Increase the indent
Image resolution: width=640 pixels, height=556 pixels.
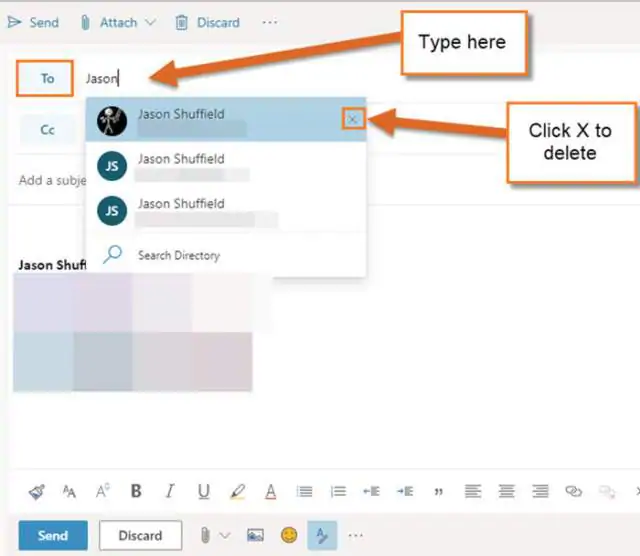click(x=405, y=491)
